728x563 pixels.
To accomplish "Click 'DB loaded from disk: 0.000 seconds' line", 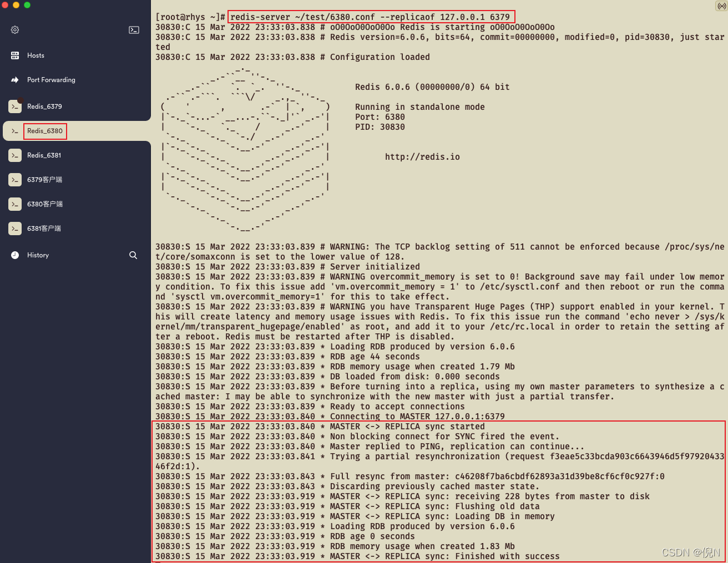I will point(327,377).
